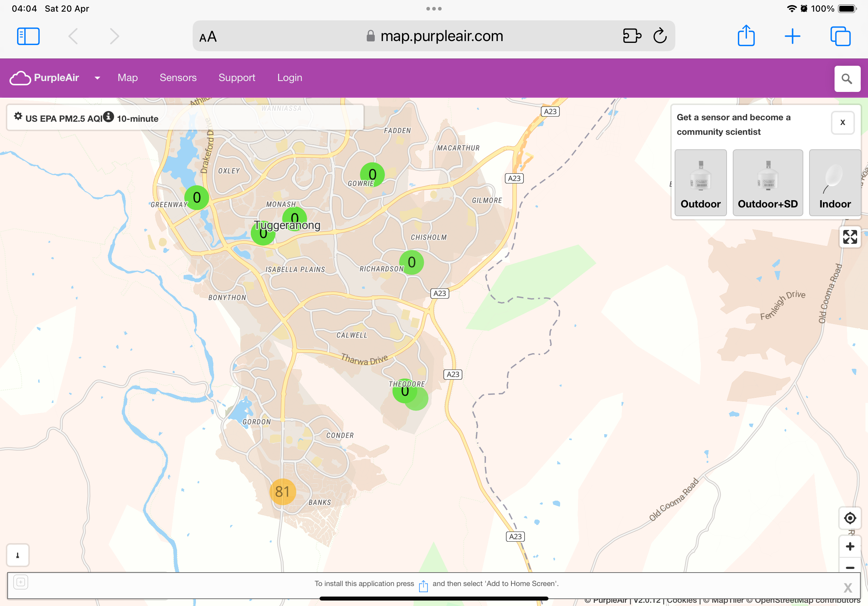
Task: Open the AA reader view menu
Action: pyautogui.click(x=208, y=37)
